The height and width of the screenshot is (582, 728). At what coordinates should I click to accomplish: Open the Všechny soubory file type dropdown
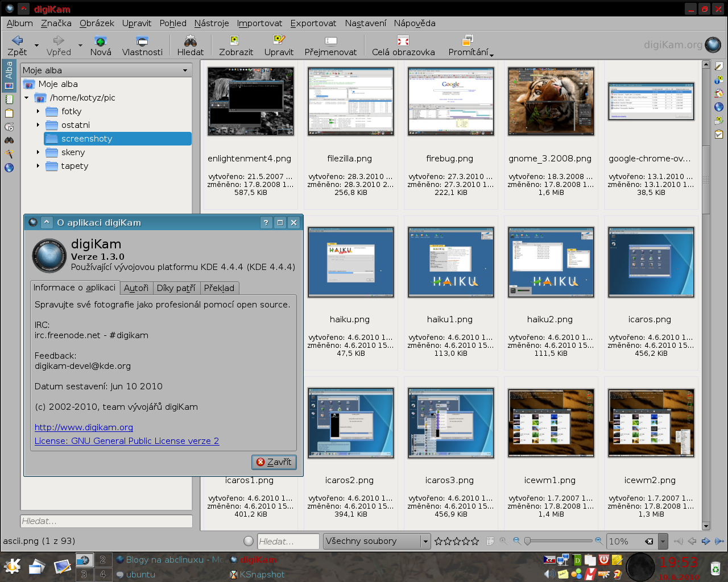pos(377,541)
